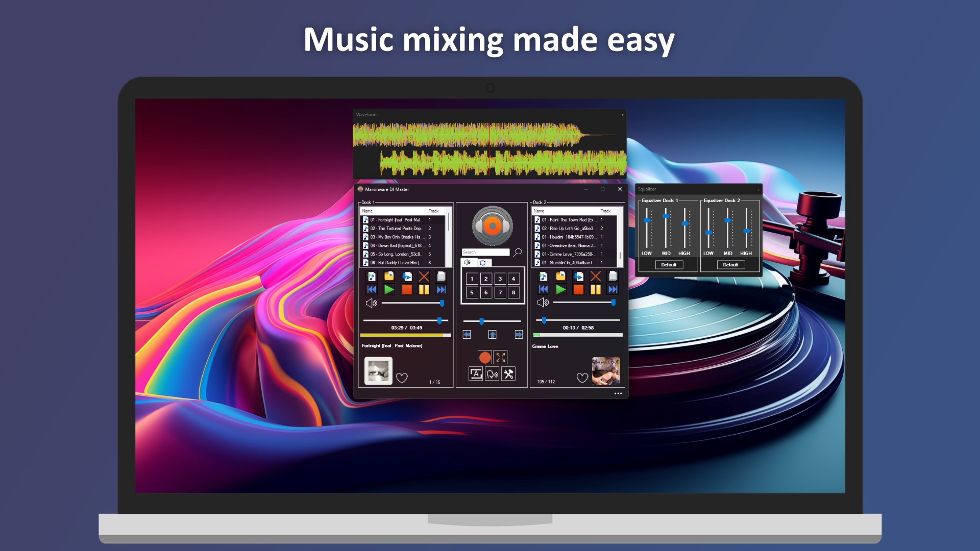Switch to loop refresh tab above pads

(483, 263)
